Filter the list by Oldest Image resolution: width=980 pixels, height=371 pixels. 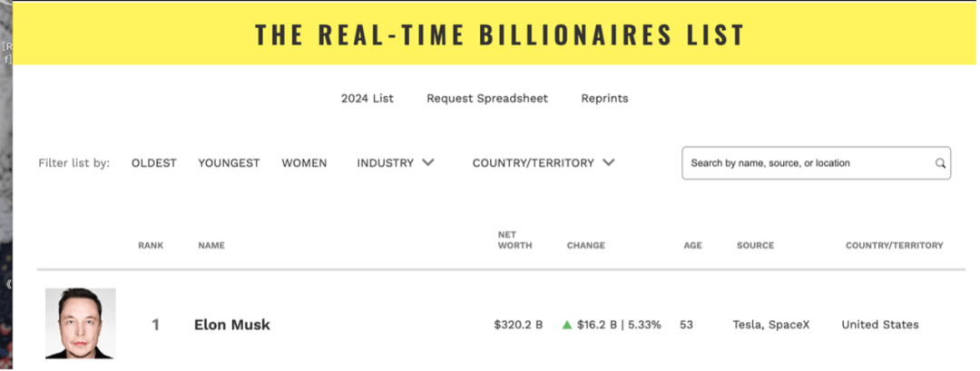point(154,163)
